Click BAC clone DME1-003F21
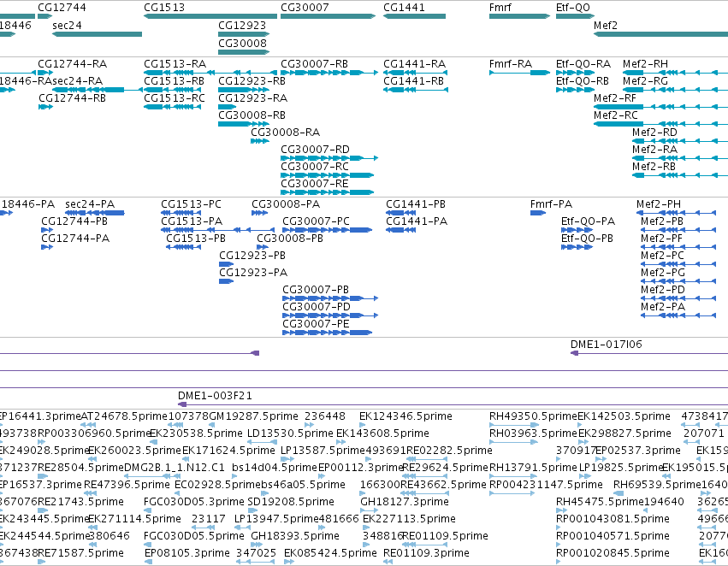Image resolution: width=728 pixels, height=566 pixels. (x=215, y=396)
